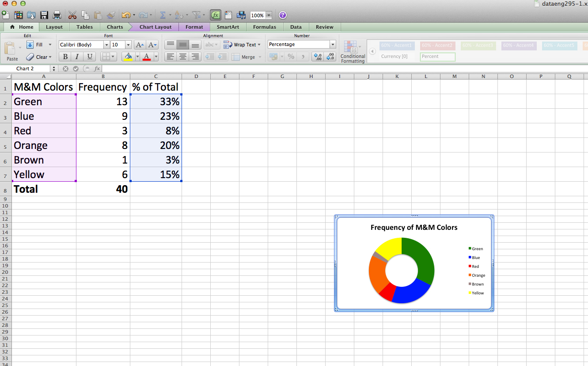Save the workbook with floppy icon
The width and height of the screenshot is (588, 366).
pyautogui.click(x=44, y=15)
